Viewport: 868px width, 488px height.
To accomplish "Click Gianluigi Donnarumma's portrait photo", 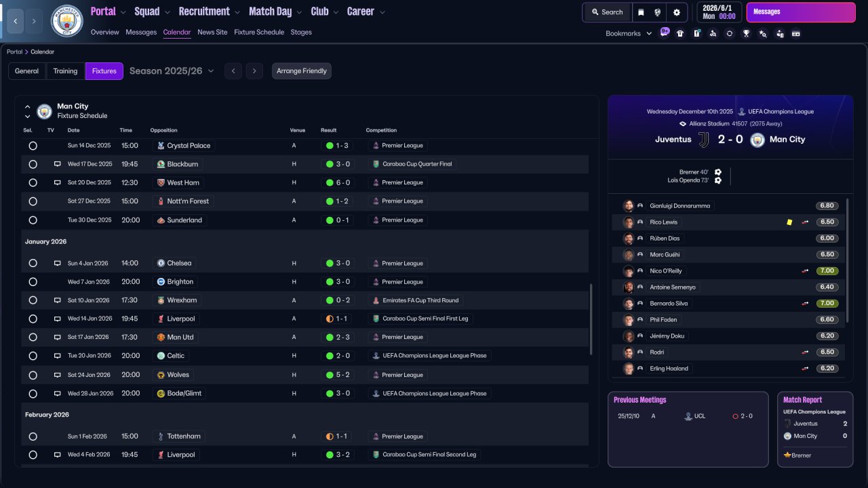I will click(629, 206).
